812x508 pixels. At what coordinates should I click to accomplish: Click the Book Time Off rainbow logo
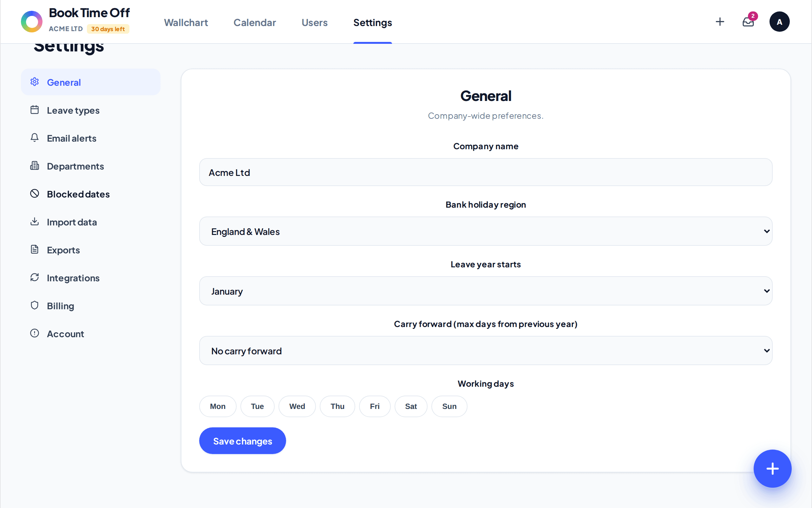coord(31,22)
